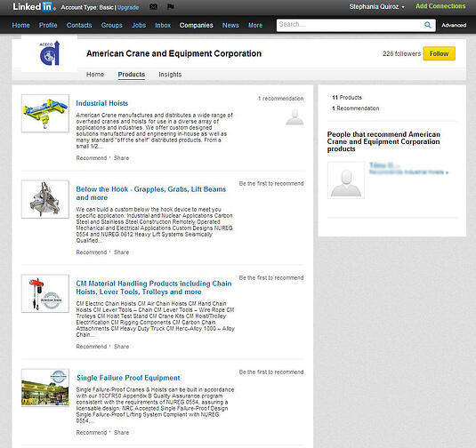Open recommender profile photo in sidebar
Screen dimensions: 476x448
[346, 180]
